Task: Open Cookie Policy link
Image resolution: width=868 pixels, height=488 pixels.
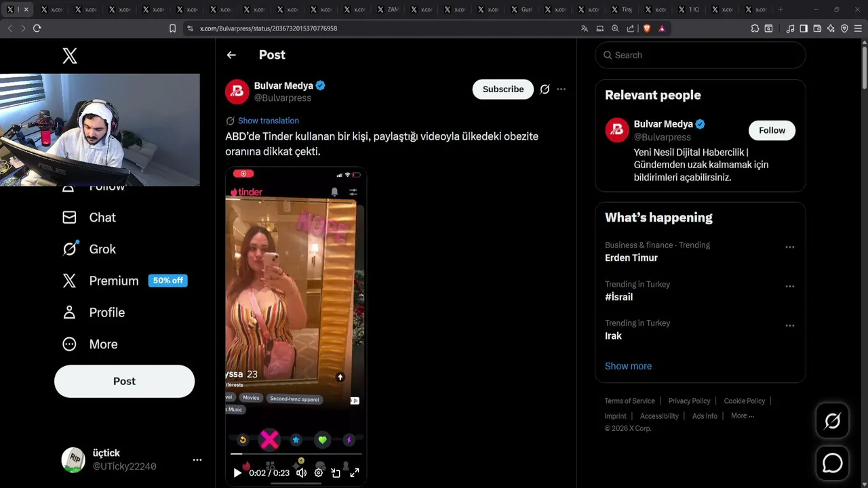Action: coord(745,401)
